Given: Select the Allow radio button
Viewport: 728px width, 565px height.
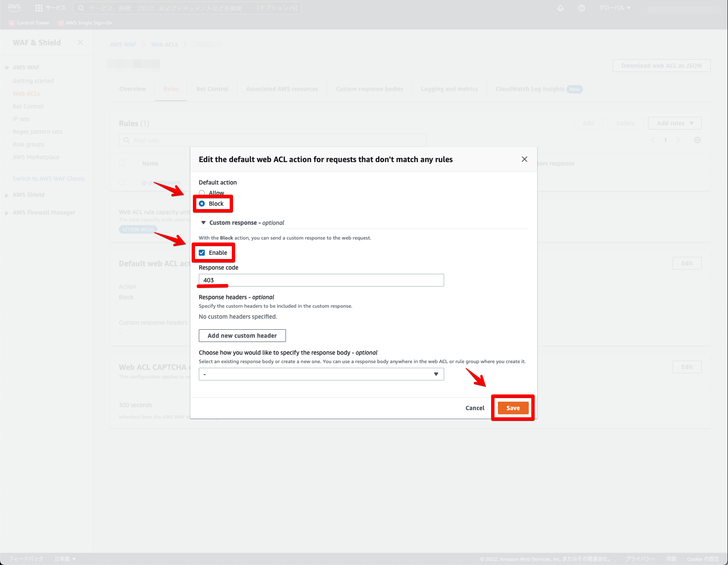Looking at the screenshot, I should pos(202,193).
